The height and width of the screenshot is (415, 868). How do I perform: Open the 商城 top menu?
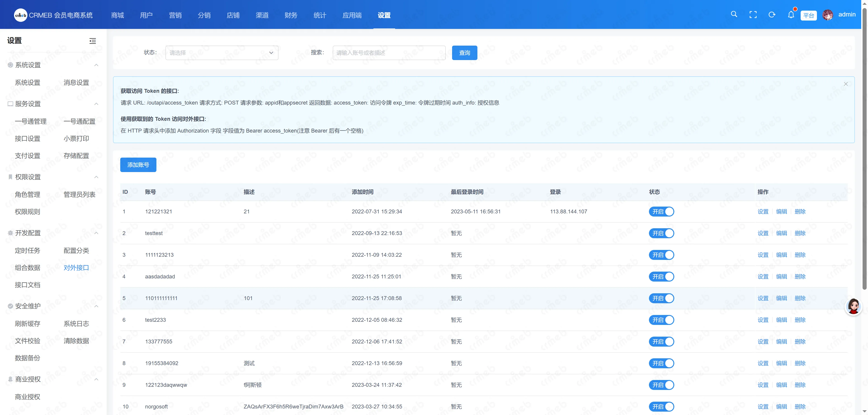(x=118, y=15)
